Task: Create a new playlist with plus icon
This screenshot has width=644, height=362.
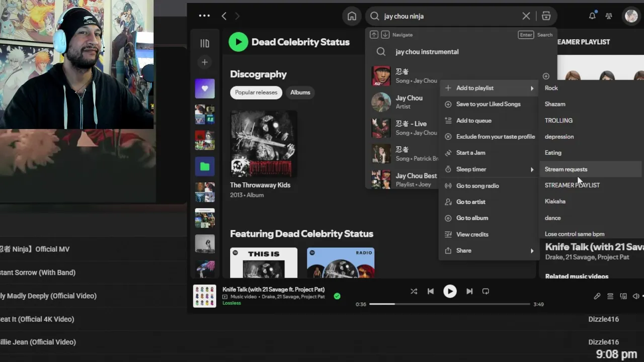Action: pos(205,62)
